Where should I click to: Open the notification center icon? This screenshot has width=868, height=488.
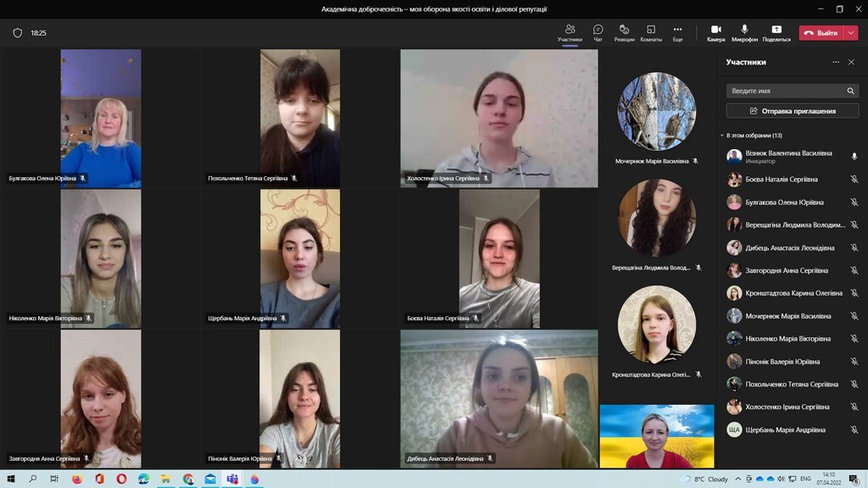click(x=854, y=479)
